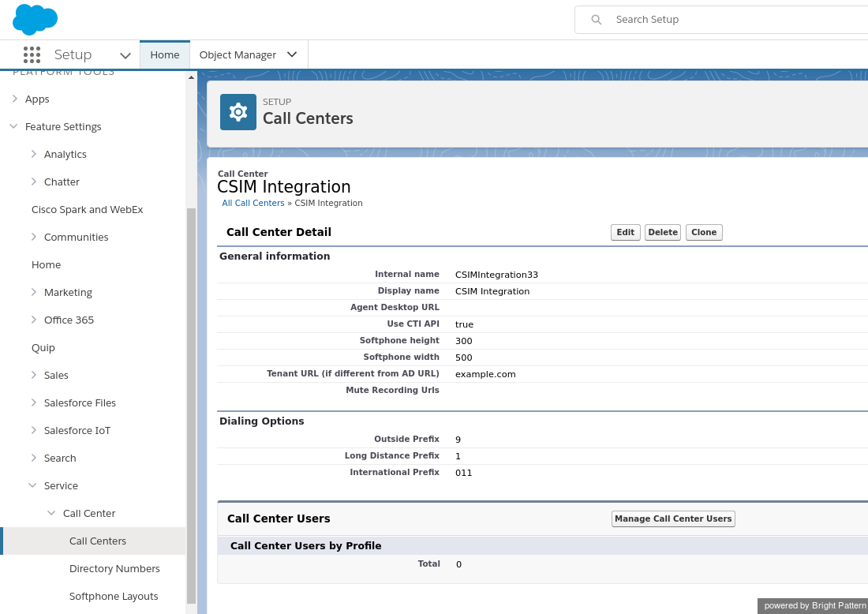Click the Softphone width value 500
The image size is (868, 614).
pyautogui.click(x=464, y=358)
